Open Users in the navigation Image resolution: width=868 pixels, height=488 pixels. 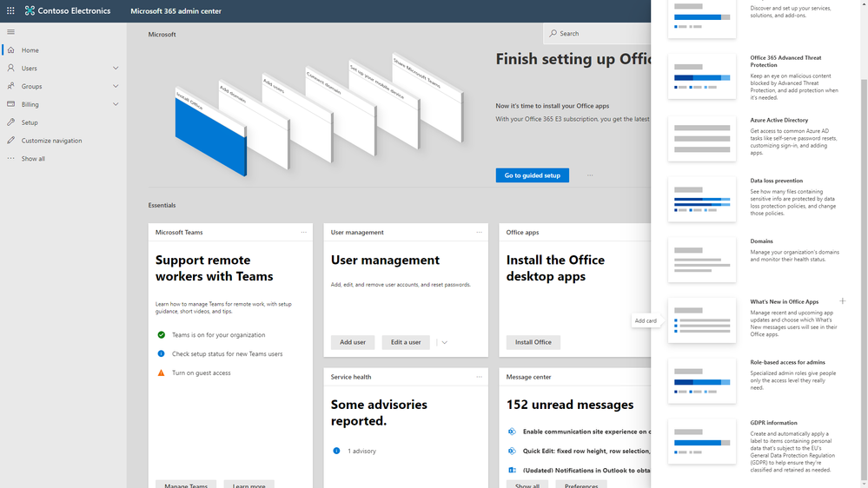(x=30, y=68)
